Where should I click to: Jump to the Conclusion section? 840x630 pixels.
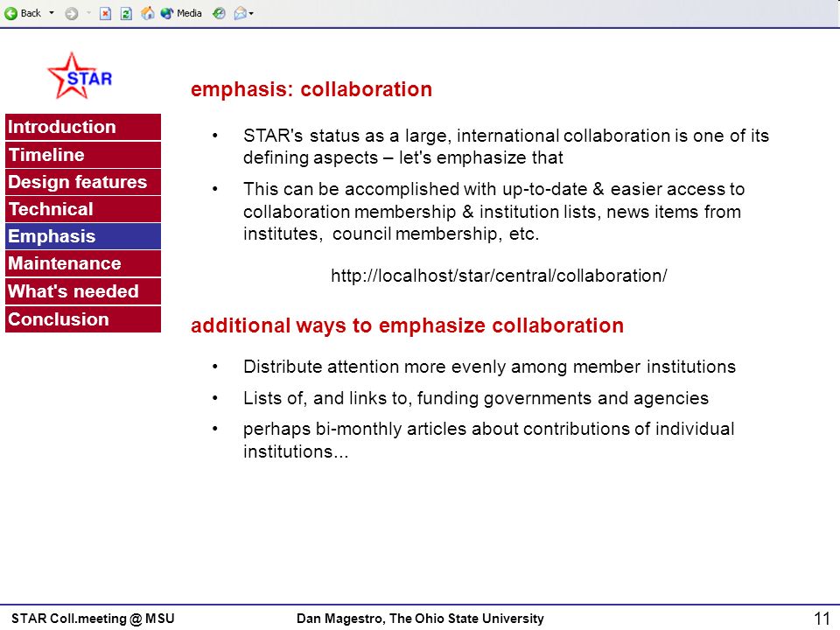click(x=83, y=319)
